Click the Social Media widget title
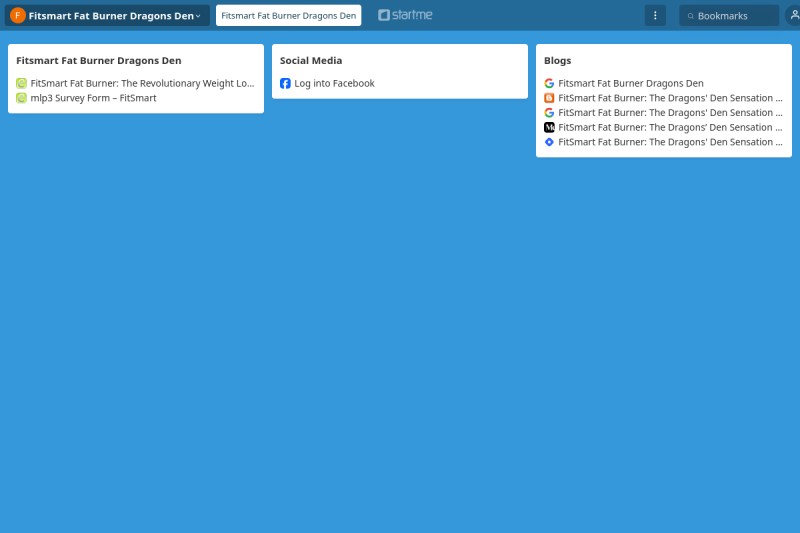This screenshot has width=800, height=533. (311, 60)
